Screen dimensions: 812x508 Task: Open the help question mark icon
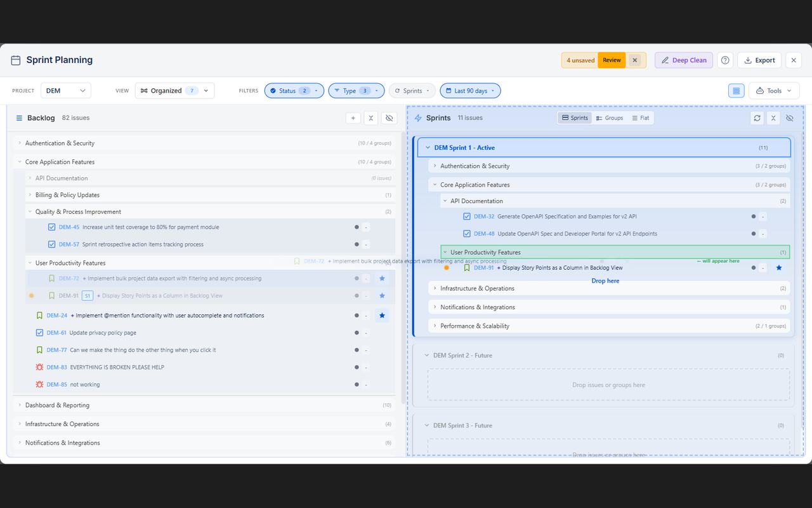click(725, 60)
